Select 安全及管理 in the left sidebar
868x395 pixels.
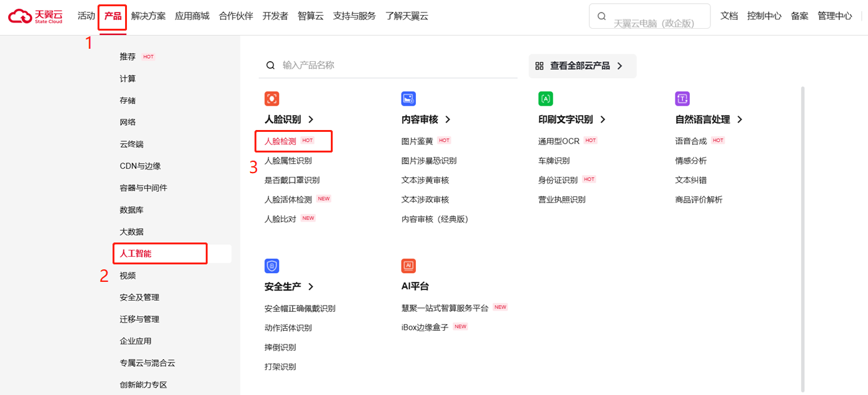click(139, 297)
